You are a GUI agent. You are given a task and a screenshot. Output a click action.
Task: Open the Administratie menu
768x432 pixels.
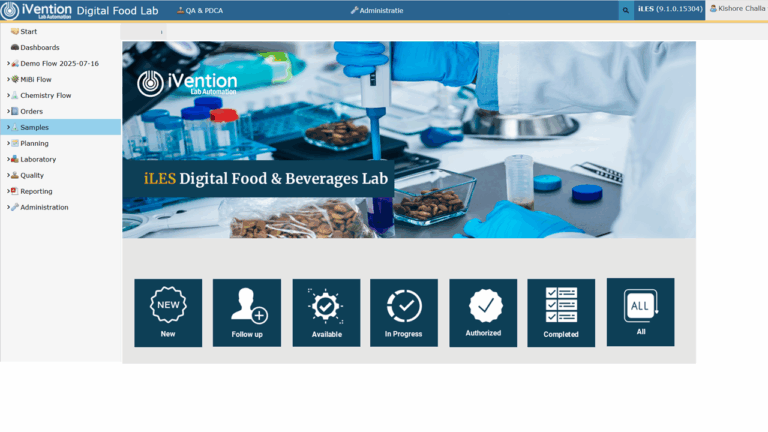tap(377, 10)
